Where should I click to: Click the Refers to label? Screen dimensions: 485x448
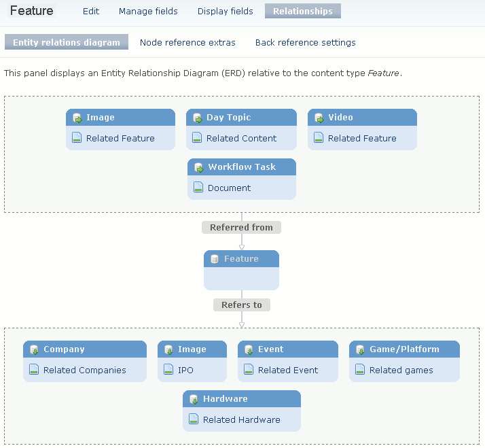pos(242,305)
